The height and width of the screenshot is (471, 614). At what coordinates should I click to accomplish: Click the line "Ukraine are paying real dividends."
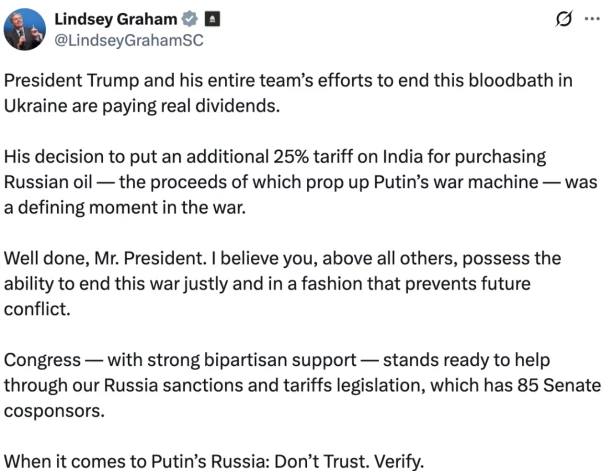pyautogui.click(x=142, y=106)
